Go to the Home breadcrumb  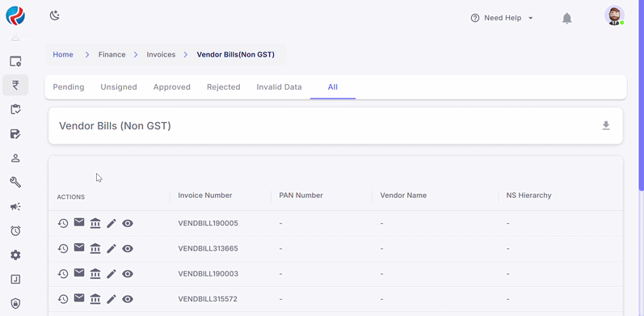63,55
